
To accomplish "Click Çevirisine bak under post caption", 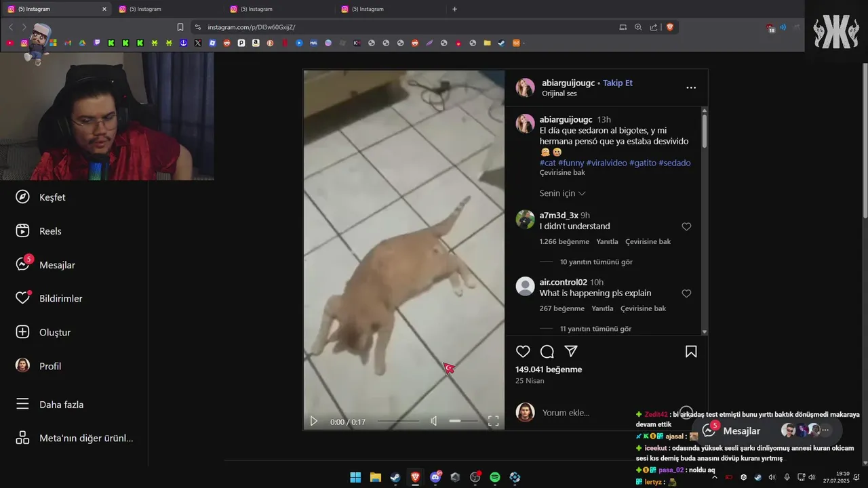I will [562, 173].
